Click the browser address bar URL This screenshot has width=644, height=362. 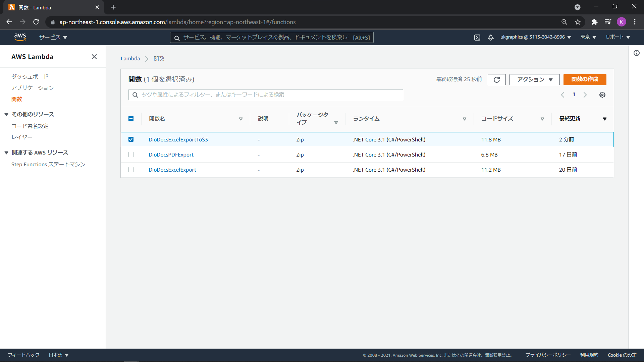coord(177,22)
